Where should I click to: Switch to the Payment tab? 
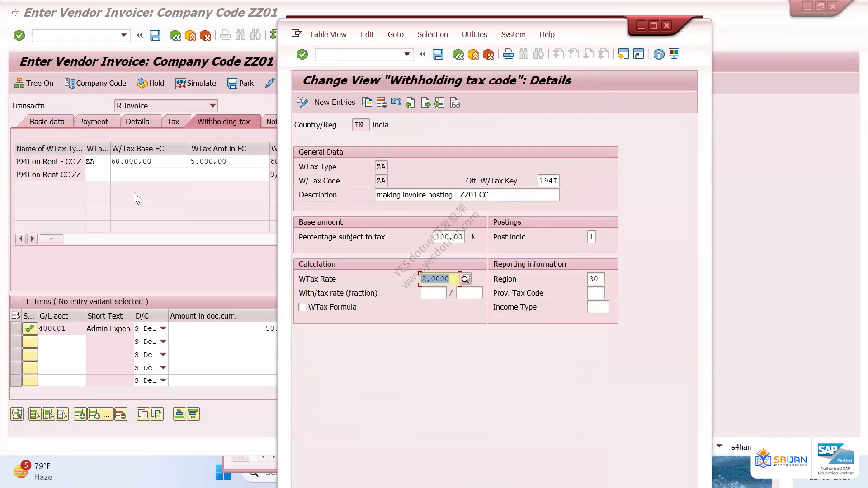coord(93,122)
